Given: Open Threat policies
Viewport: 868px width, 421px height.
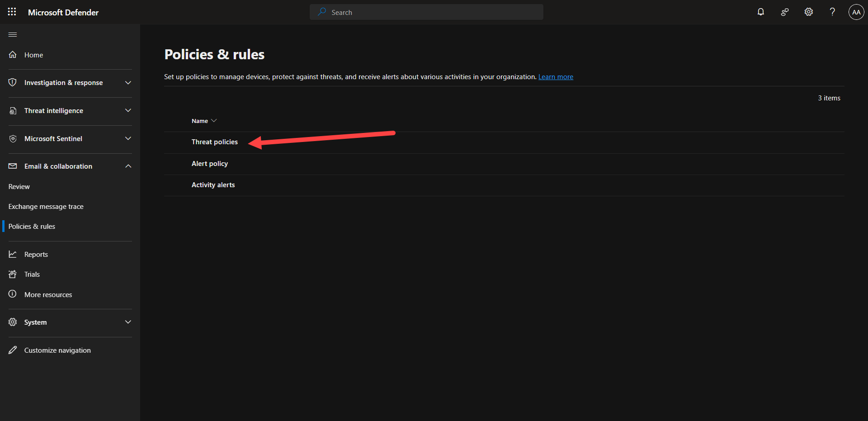Looking at the screenshot, I should (x=214, y=142).
